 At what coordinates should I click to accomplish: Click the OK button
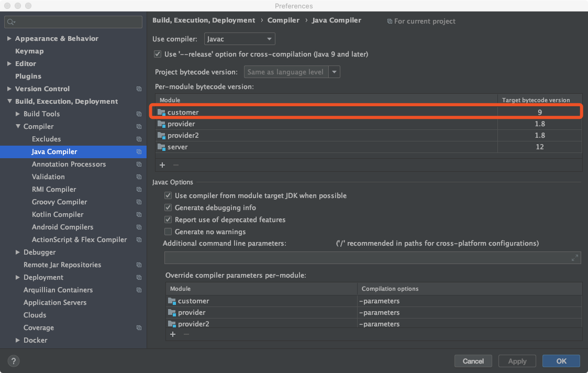click(x=561, y=361)
